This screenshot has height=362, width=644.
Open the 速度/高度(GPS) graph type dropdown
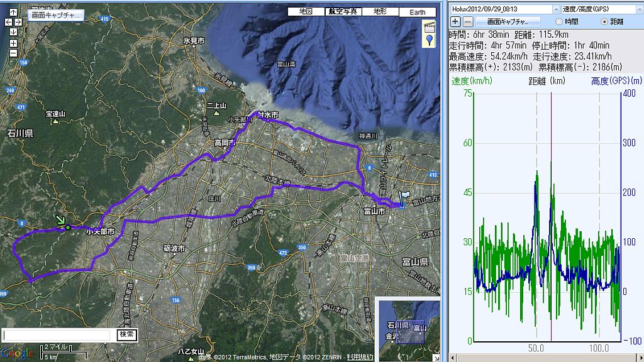pyautogui.click(x=638, y=9)
